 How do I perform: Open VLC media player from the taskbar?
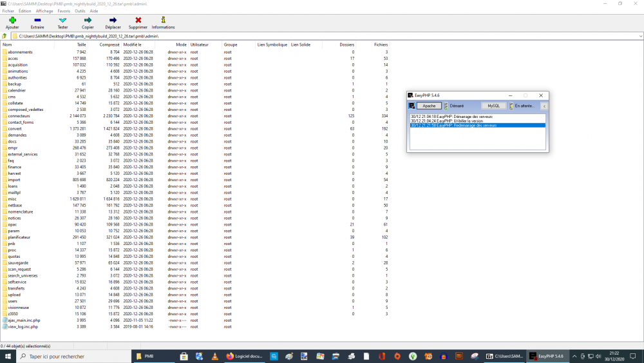point(215,356)
